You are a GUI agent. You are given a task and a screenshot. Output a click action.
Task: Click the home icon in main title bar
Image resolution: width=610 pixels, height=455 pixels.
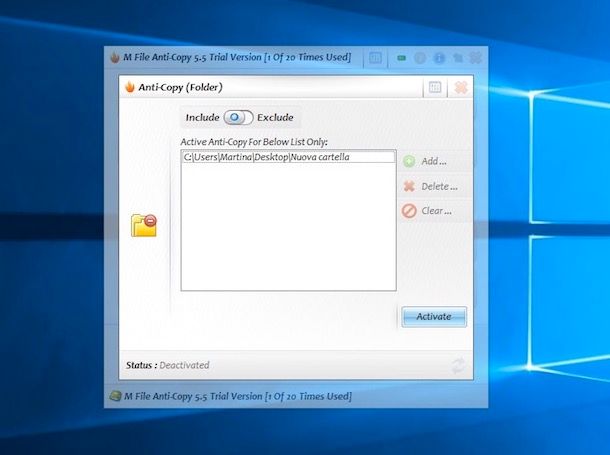pyautogui.click(x=458, y=58)
